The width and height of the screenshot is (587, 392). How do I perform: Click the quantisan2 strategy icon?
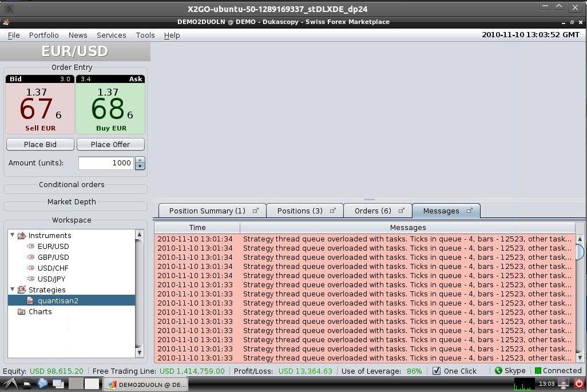[x=30, y=300]
